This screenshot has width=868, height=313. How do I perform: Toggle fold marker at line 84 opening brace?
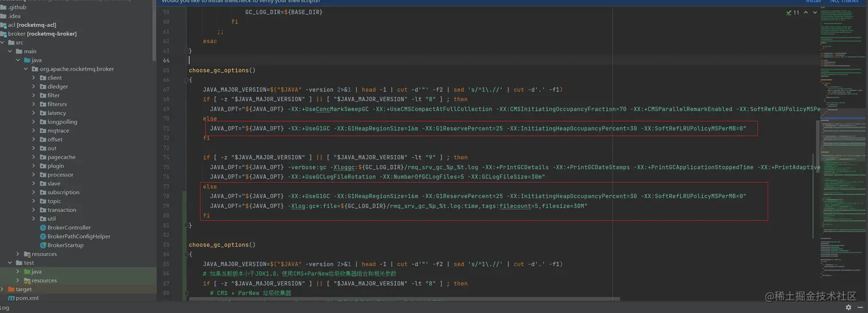click(x=185, y=254)
